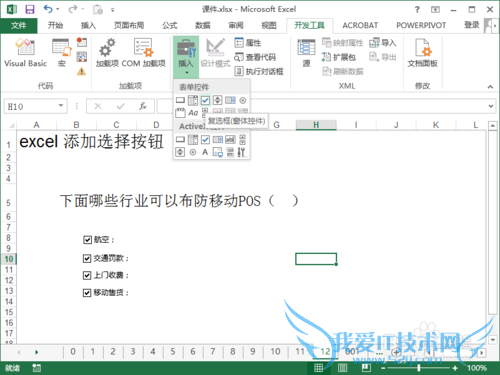The height and width of the screenshot is (375, 500).
Task: Insert ActiveX List Box
Action: click(x=218, y=139)
